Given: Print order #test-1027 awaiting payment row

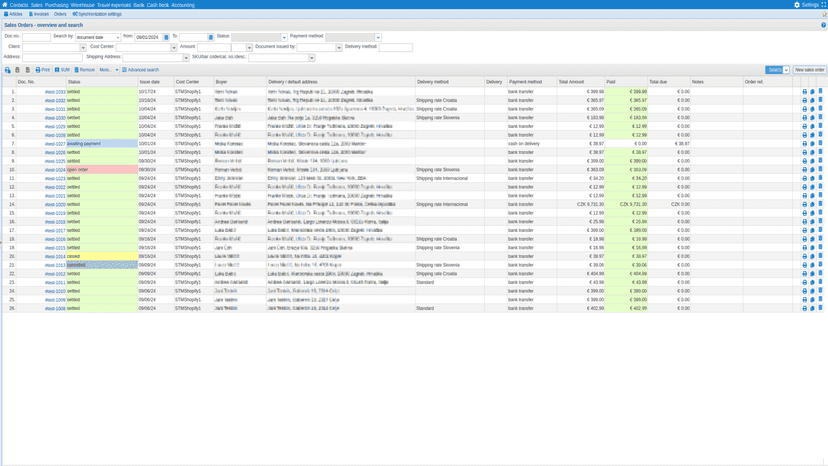Looking at the screenshot, I should pyautogui.click(x=805, y=144).
